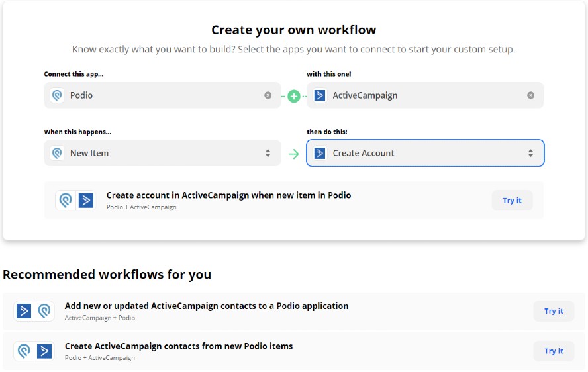Click 'Podio + ActiveCampaign' subtitle under Create account card
The height and width of the screenshot is (372, 588).
(142, 207)
